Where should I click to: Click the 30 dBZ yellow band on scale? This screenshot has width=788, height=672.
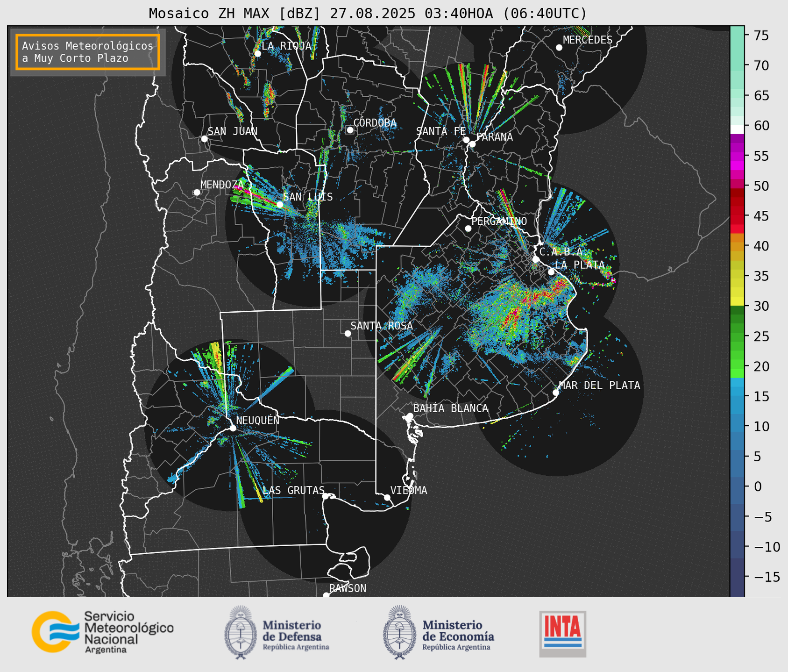[737, 302]
